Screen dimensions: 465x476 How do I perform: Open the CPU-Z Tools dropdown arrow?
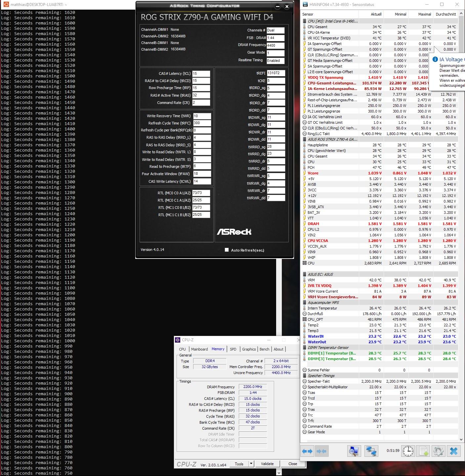pyautogui.click(x=251, y=464)
